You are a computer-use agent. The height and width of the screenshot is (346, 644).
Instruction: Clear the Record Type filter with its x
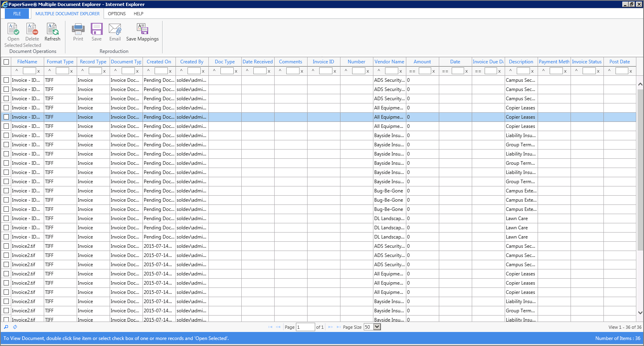click(104, 71)
